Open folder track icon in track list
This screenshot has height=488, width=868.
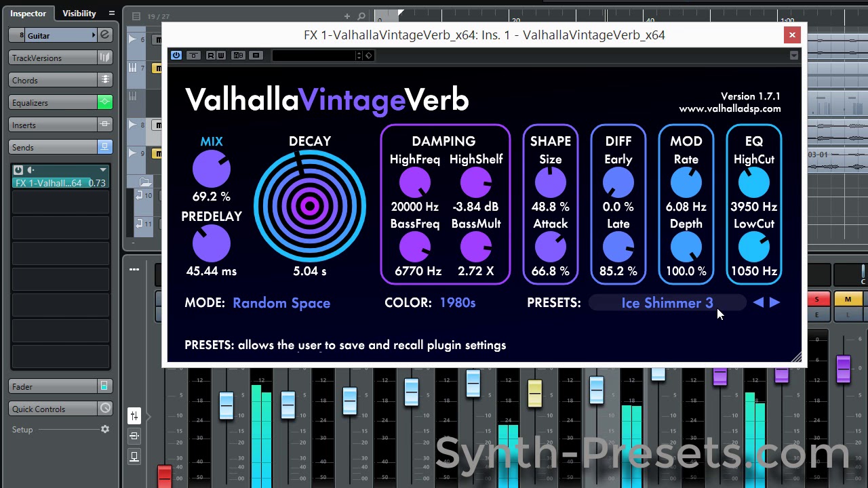pyautogui.click(x=145, y=182)
